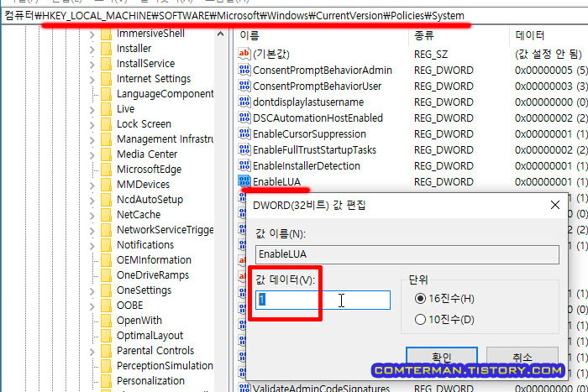Click the 값 데이터(V) value input field
Viewport: 588px width, 392px height.
pyautogui.click(x=323, y=300)
